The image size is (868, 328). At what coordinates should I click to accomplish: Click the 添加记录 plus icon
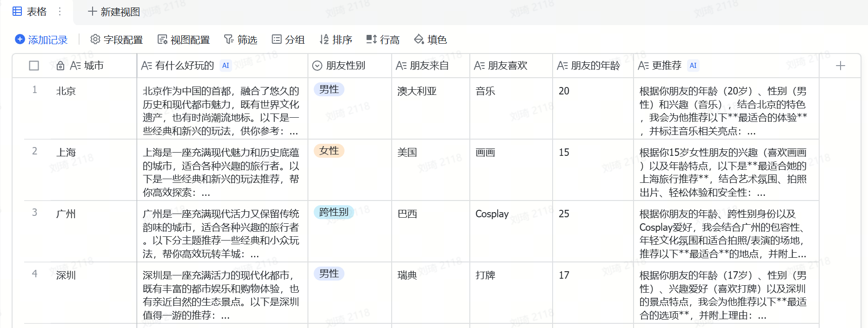pyautogui.click(x=20, y=40)
